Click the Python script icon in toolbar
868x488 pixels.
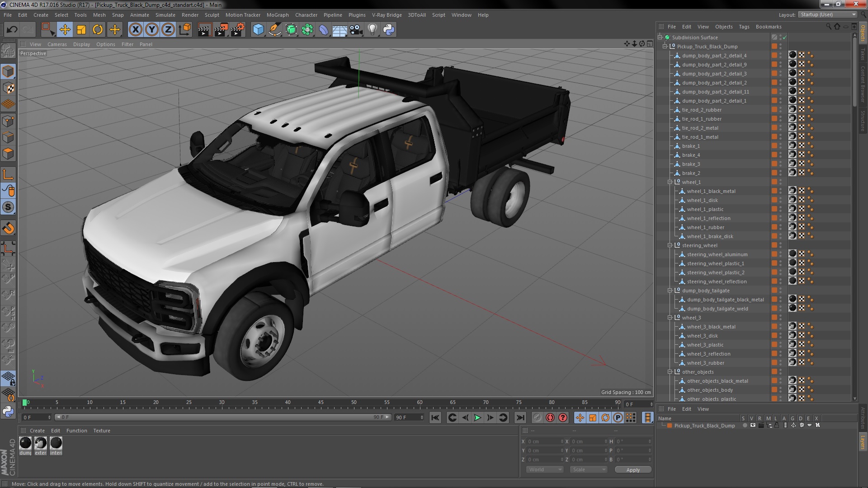[x=389, y=30]
